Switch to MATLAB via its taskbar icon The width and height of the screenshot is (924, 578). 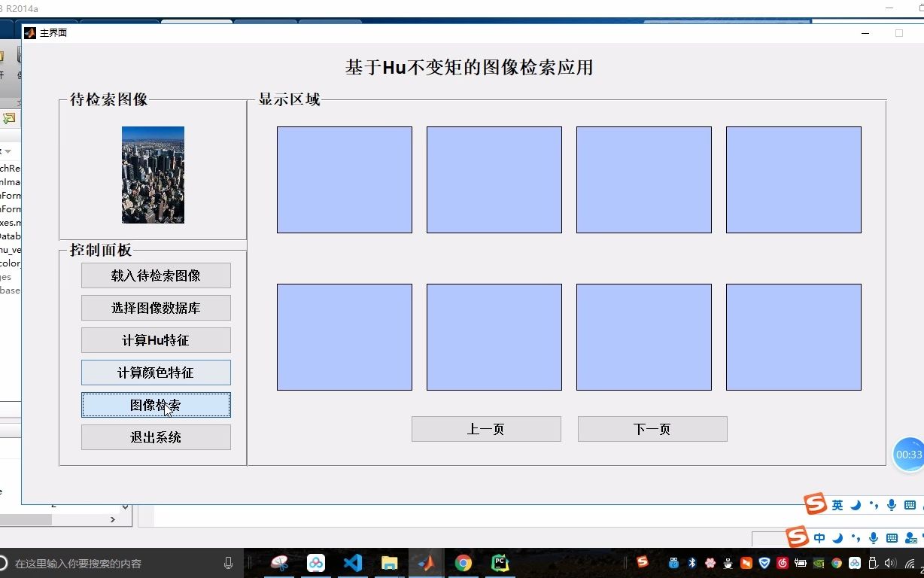(426, 563)
